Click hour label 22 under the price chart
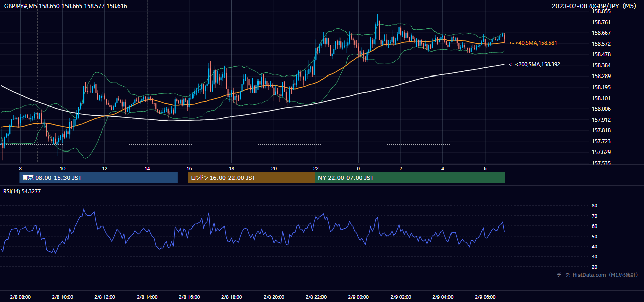 point(316,168)
